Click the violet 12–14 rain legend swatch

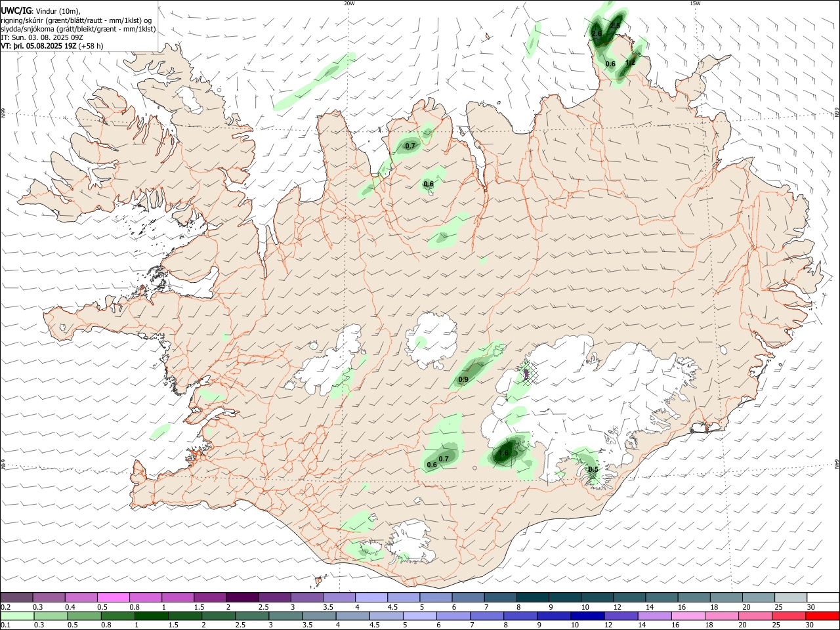coord(621,616)
